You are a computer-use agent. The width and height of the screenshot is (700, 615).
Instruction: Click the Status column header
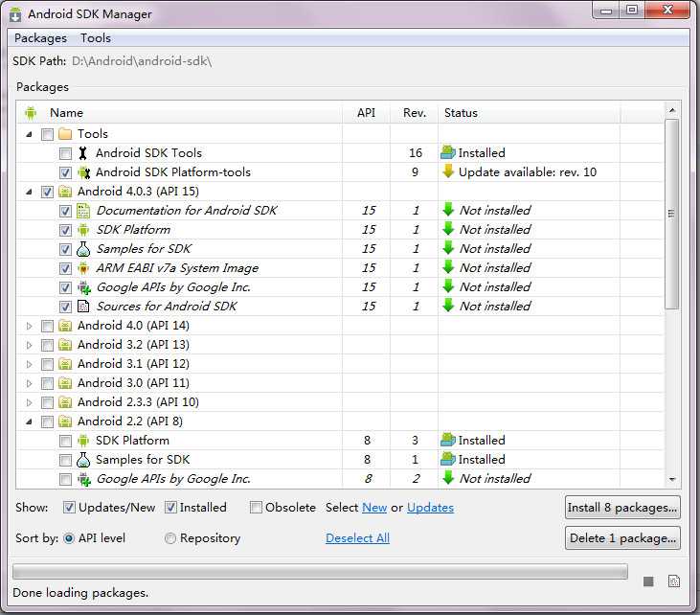click(x=529, y=113)
